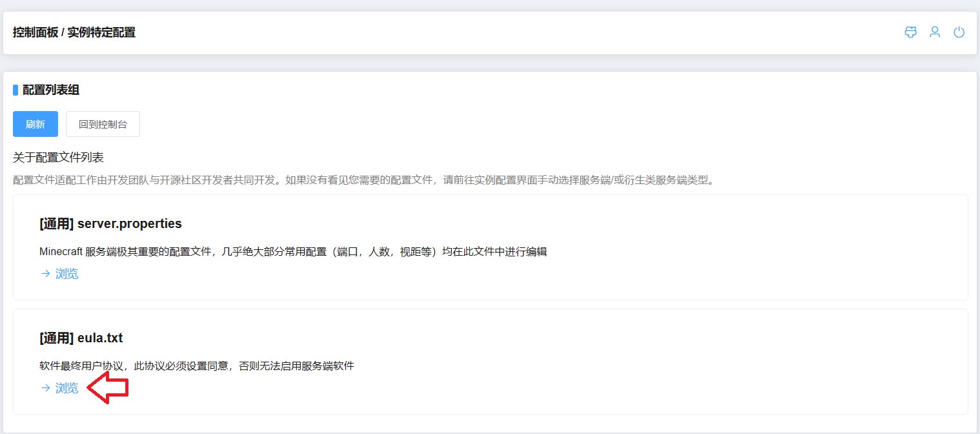This screenshot has height=434, width=980.
Task: Click the power logout icon
Action: 959,32
